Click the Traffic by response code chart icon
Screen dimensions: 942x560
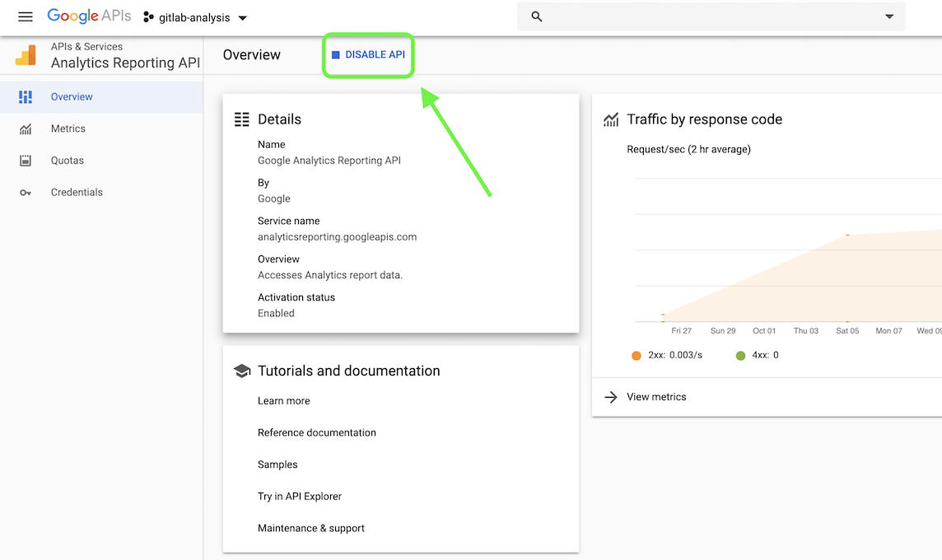(x=610, y=119)
